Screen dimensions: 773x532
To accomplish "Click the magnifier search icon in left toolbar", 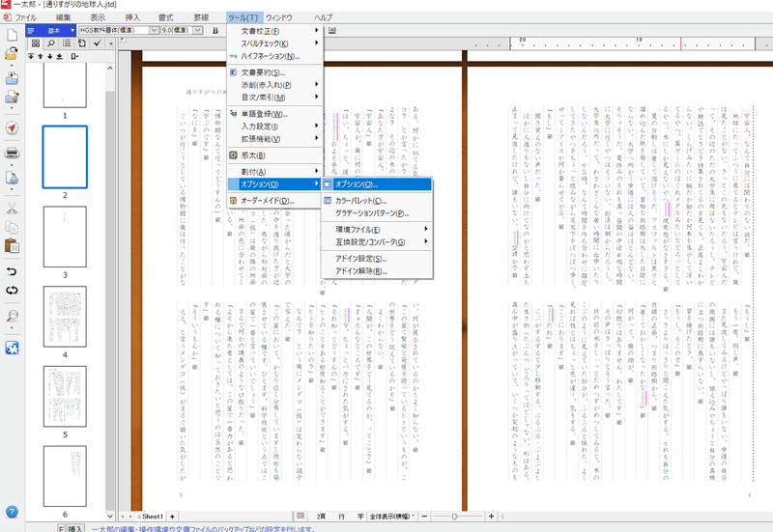I will pyautogui.click(x=12, y=316).
